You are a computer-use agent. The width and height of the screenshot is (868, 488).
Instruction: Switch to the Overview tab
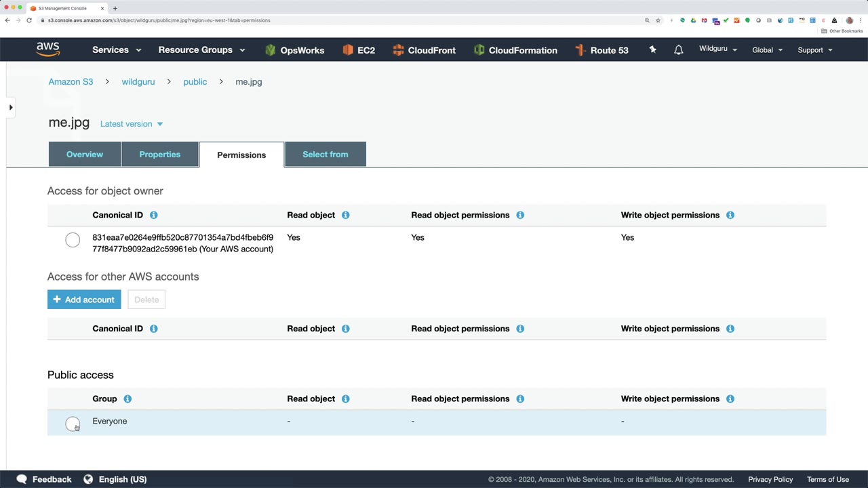pyautogui.click(x=85, y=155)
